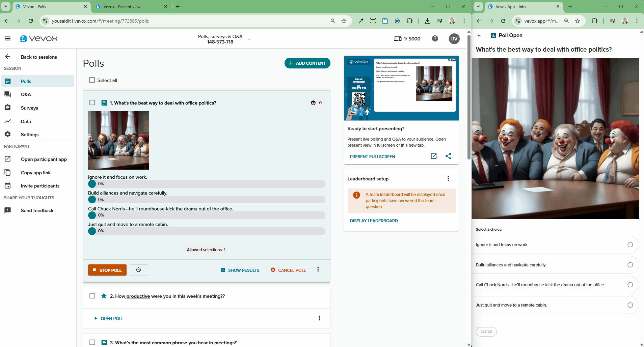Check the checkbox for poll question 1
Viewport: 644px width, 347px height.
92,103
